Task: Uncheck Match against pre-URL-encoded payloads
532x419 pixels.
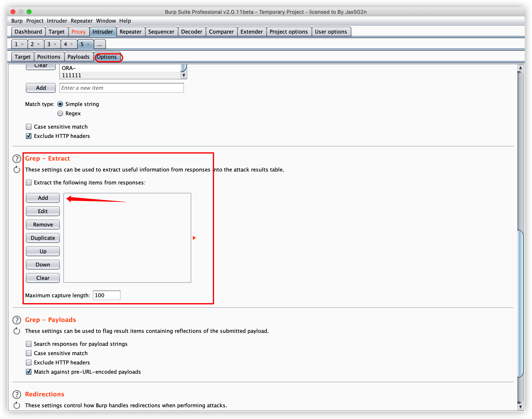Action: coord(29,372)
